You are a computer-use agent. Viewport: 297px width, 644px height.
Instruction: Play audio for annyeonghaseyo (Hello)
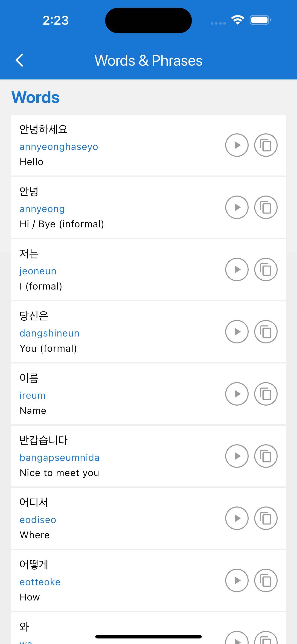coord(237,145)
